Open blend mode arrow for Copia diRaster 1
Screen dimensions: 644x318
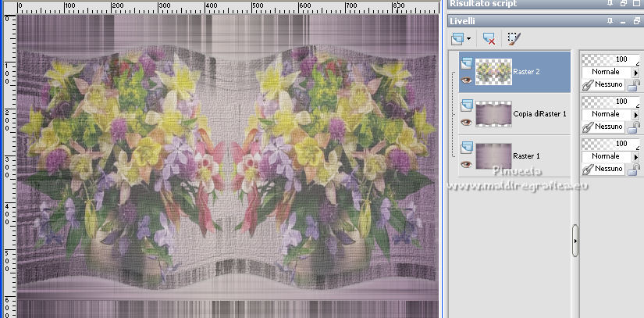click(x=637, y=114)
